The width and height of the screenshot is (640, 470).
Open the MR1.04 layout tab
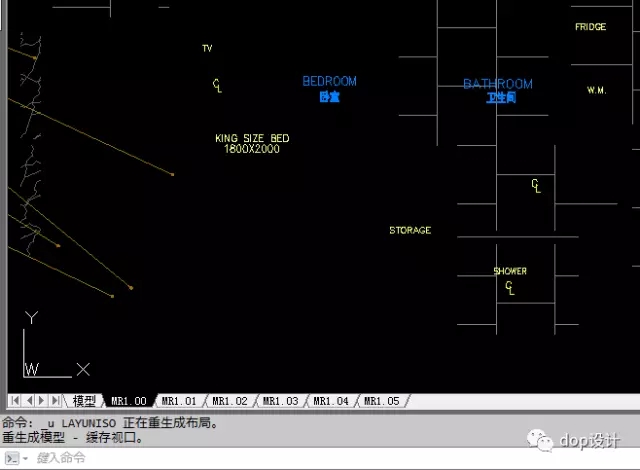point(331,401)
